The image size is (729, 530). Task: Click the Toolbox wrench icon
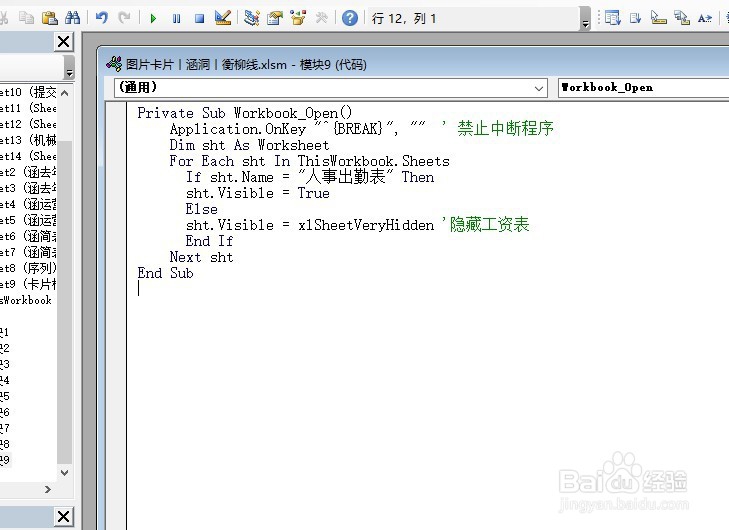point(321,18)
